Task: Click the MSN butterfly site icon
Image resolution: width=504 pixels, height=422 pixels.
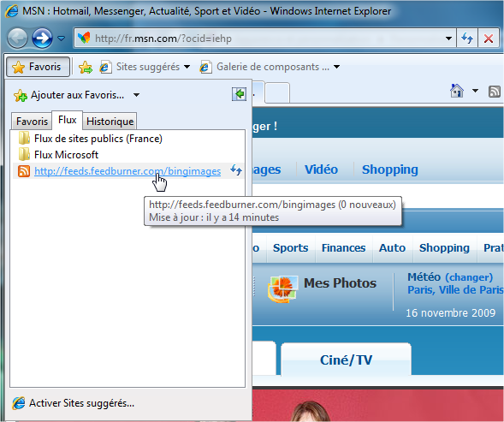Action: pyautogui.click(x=84, y=38)
